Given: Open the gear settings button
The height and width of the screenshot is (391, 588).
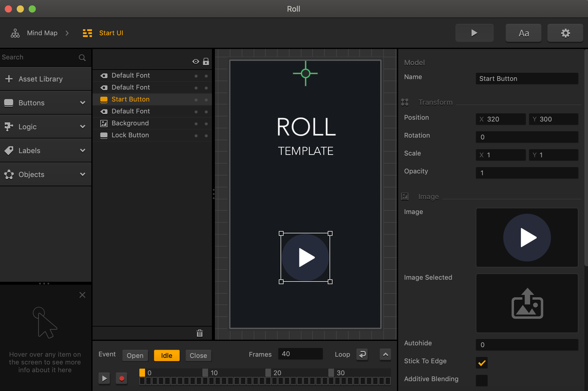Looking at the screenshot, I should [565, 33].
